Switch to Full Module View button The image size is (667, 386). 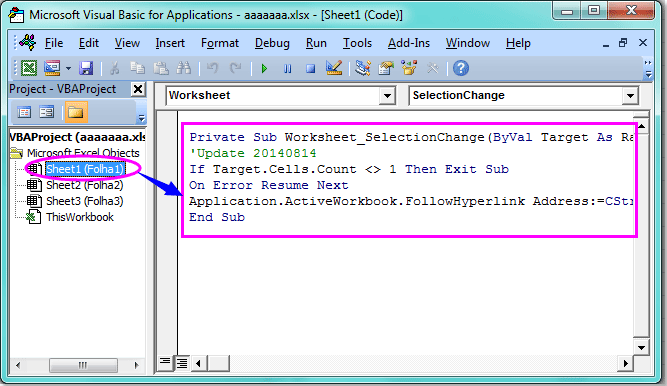click(x=182, y=363)
